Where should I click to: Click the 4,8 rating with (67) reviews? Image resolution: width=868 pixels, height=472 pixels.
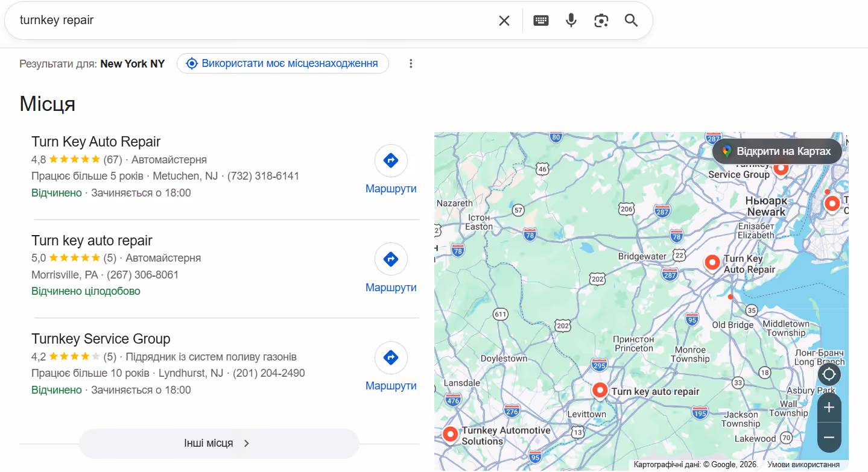click(x=77, y=160)
